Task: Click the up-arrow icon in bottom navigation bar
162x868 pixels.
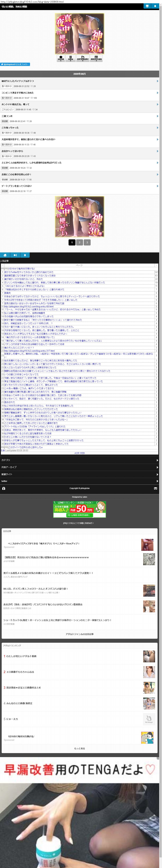Action: pyautogui.click(x=25, y=255)
